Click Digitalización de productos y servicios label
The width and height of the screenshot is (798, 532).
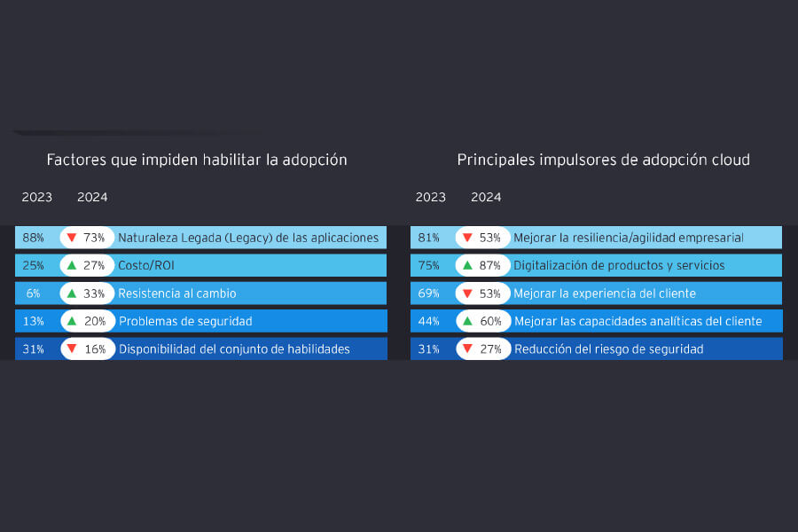click(619, 265)
